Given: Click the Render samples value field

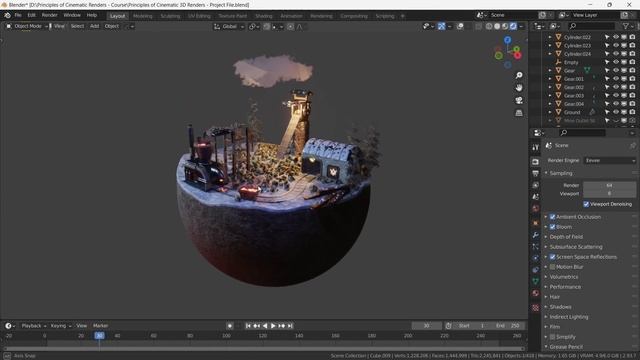Looking at the screenshot, I should point(609,185).
